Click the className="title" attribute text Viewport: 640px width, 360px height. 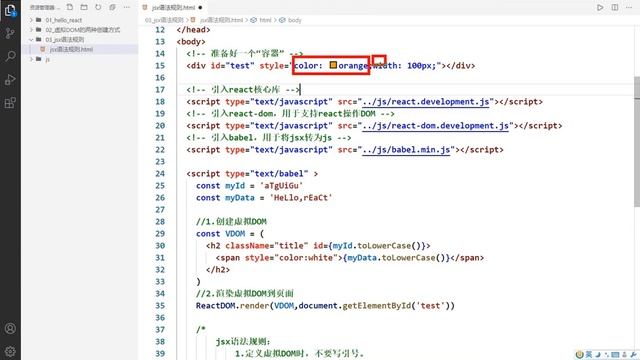pos(267,246)
